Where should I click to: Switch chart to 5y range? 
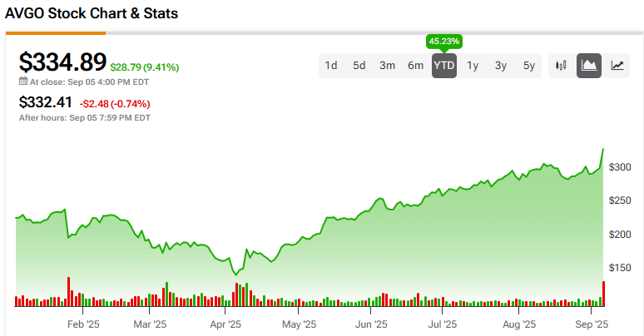click(529, 66)
